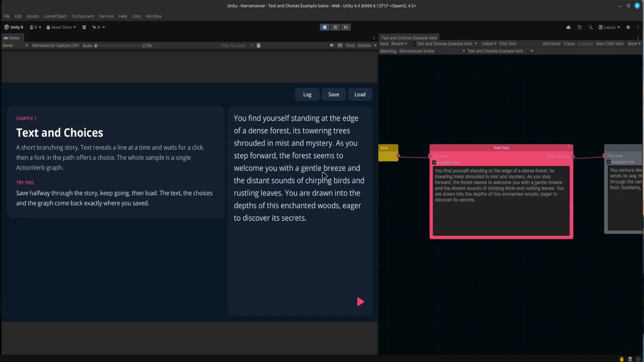Open the AI dropdown menu

click(98, 27)
